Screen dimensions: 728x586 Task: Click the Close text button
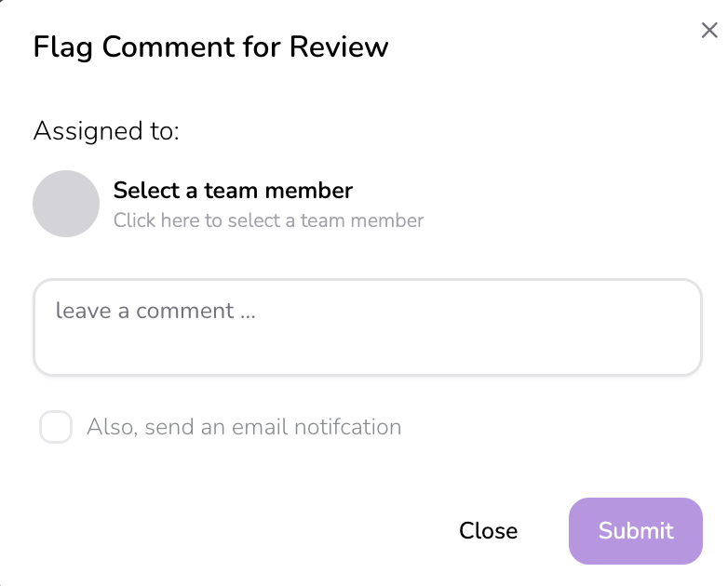488,531
